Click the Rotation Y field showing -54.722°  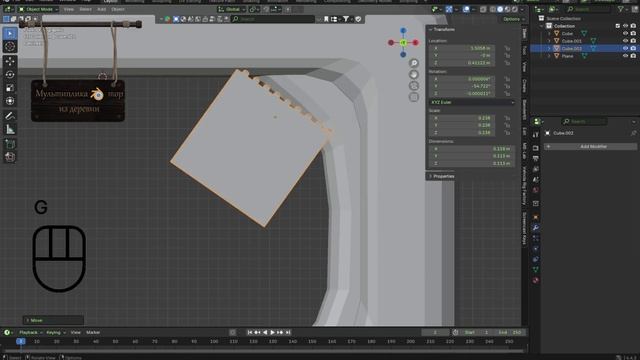pos(461,86)
